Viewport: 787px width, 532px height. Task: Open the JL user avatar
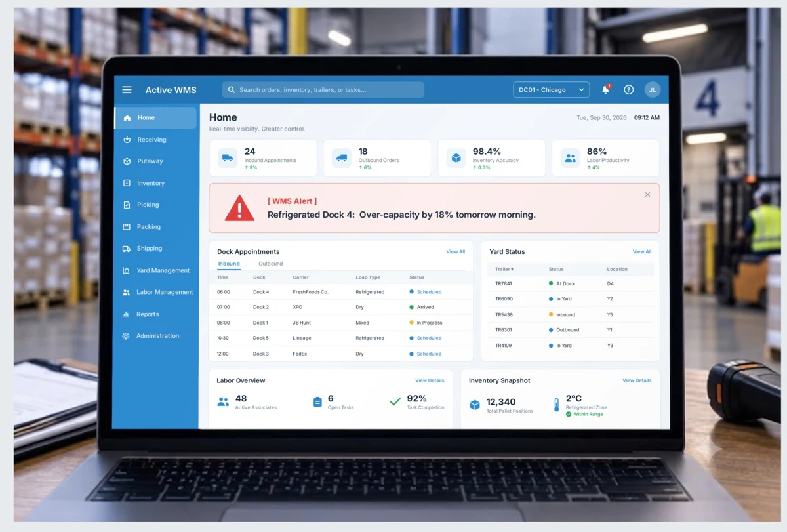tap(652, 90)
